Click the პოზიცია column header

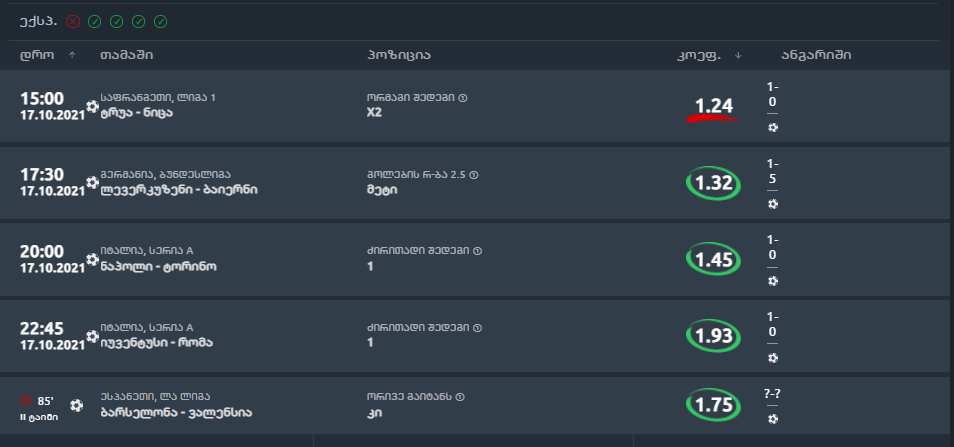coord(399,55)
